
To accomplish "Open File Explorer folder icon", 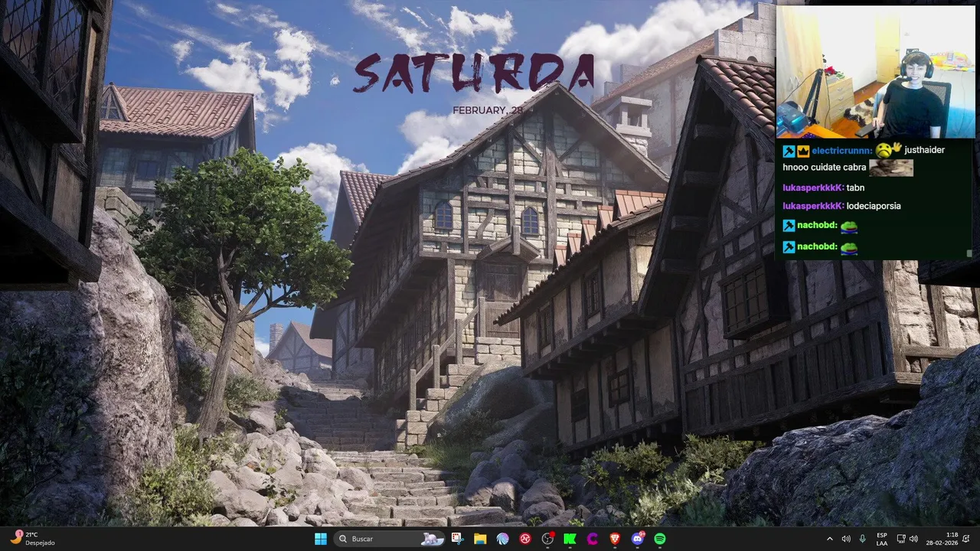I will (480, 539).
